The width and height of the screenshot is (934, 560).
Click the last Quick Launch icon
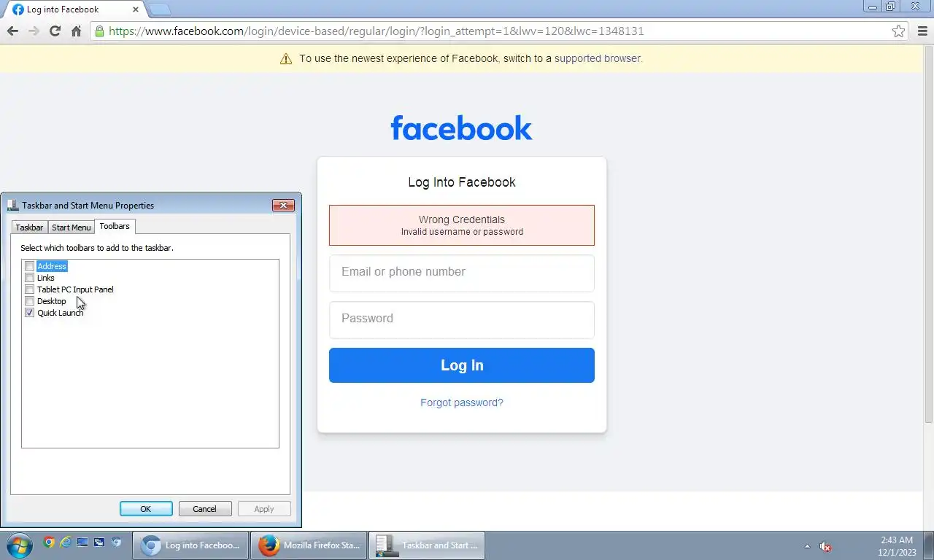click(x=116, y=542)
